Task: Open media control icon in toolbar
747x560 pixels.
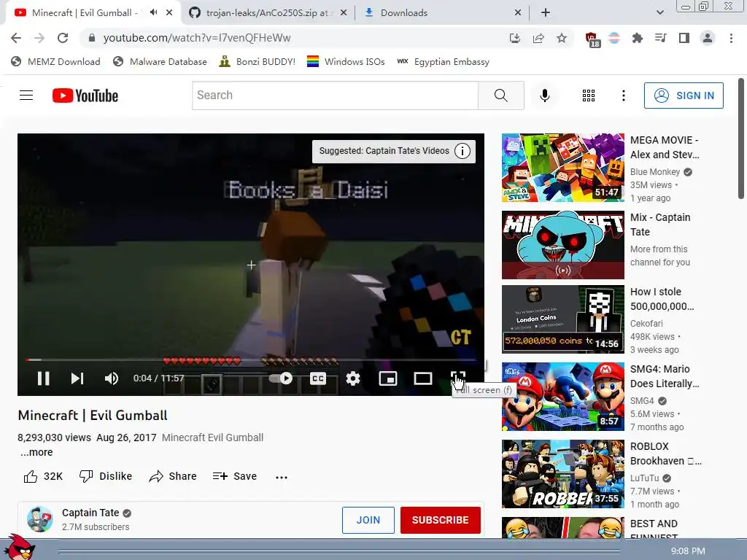Action: [660, 38]
